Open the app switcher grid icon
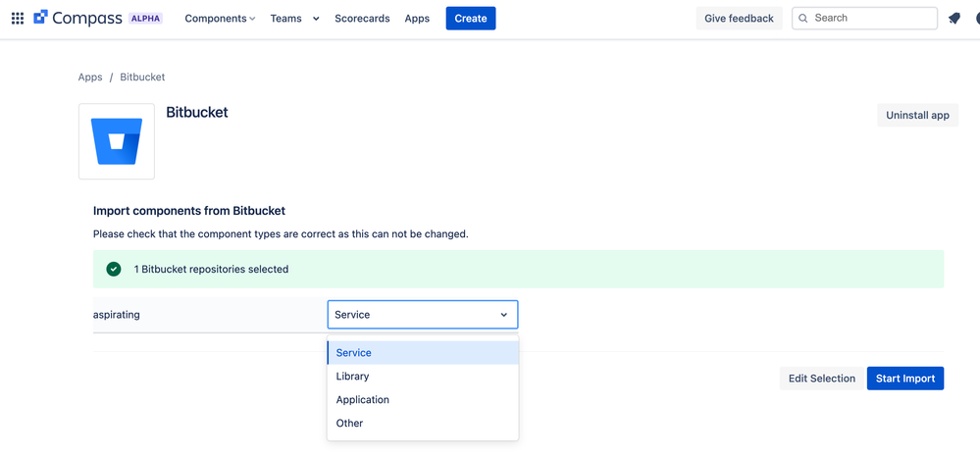The image size is (980, 456). 18,18
